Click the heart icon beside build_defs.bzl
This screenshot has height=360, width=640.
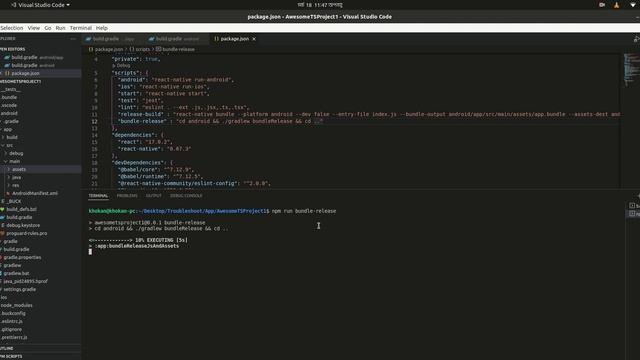2,209
